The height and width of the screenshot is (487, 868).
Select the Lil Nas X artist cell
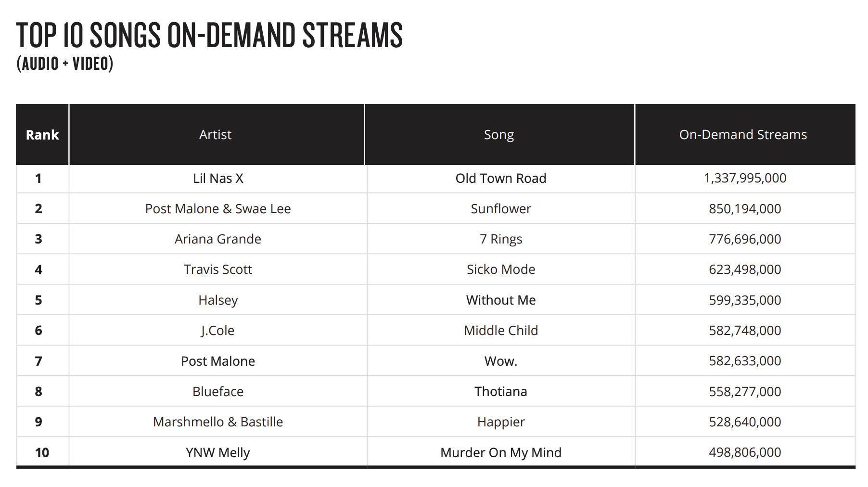coord(218,179)
